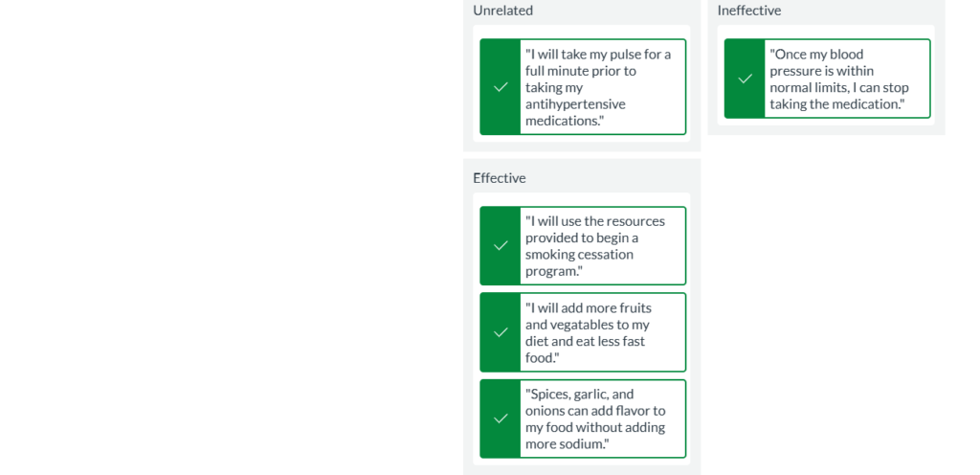Click the Ineffective category heading
Image resolution: width=980 pixels, height=475 pixels.
pyautogui.click(x=748, y=11)
